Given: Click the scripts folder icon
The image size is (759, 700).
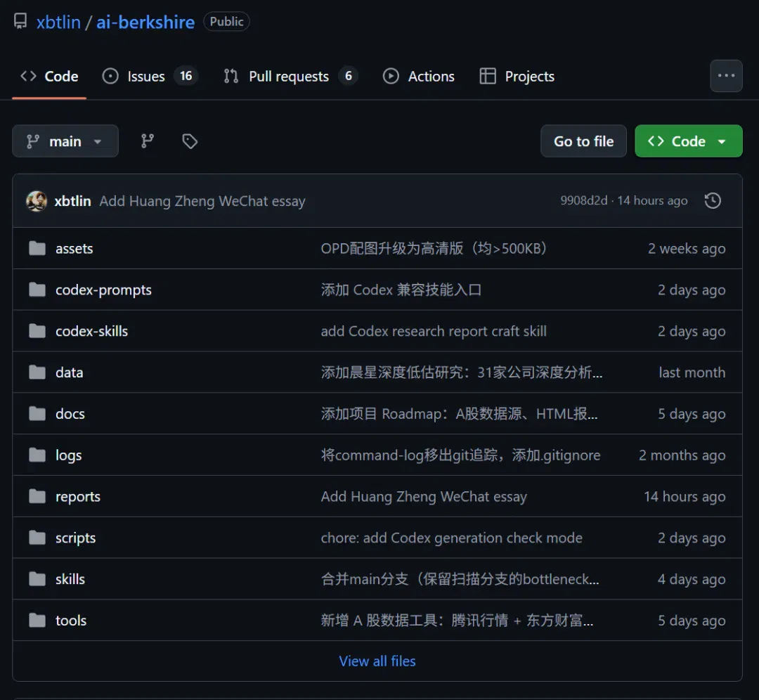Looking at the screenshot, I should (37, 538).
